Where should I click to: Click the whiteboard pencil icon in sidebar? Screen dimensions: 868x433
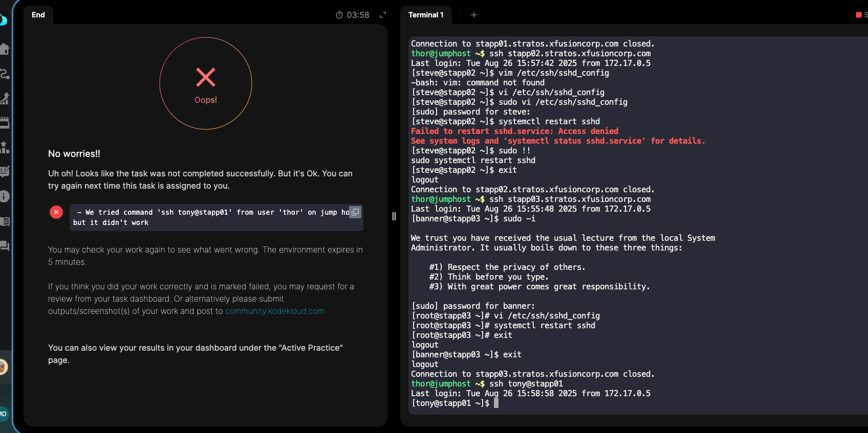5,172
